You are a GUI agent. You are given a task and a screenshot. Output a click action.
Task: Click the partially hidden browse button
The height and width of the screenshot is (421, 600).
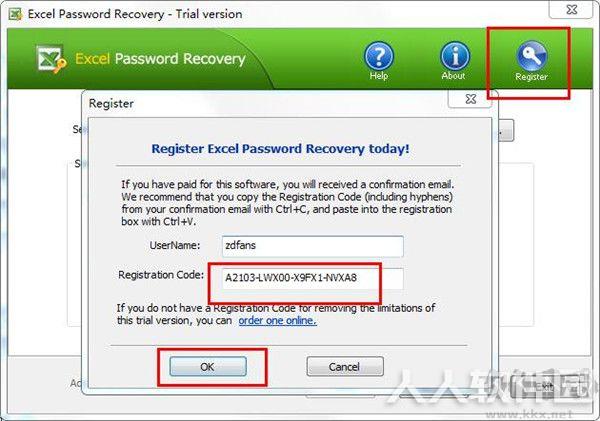tap(506, 131)
